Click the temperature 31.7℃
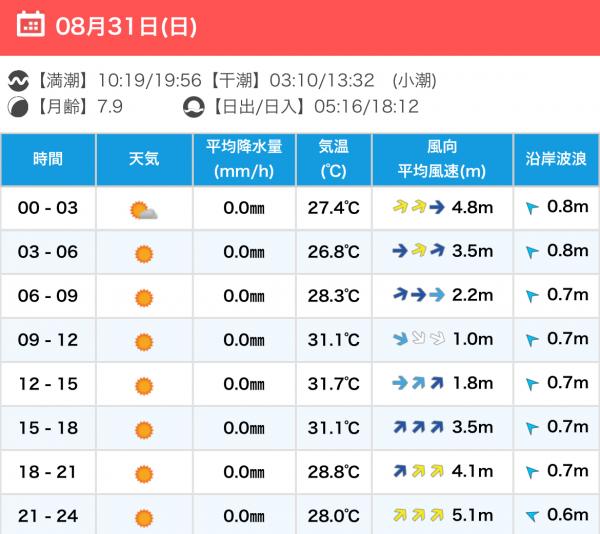This screenshot has width=600, height=534. (x=334, y=384)
